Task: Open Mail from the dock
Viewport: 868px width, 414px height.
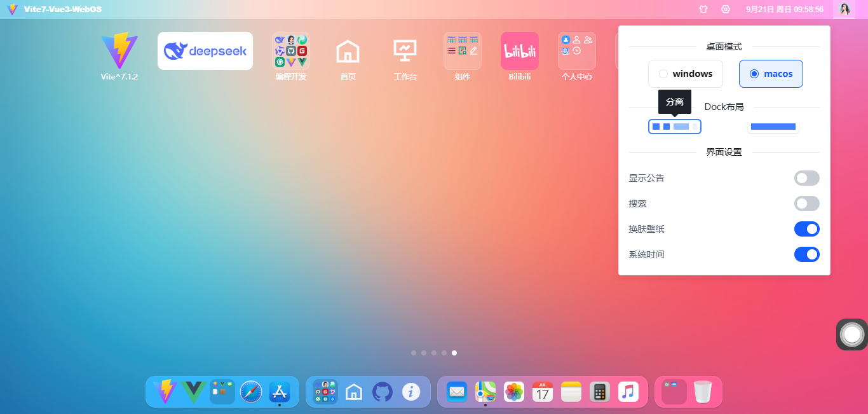Action: (457, 392)
